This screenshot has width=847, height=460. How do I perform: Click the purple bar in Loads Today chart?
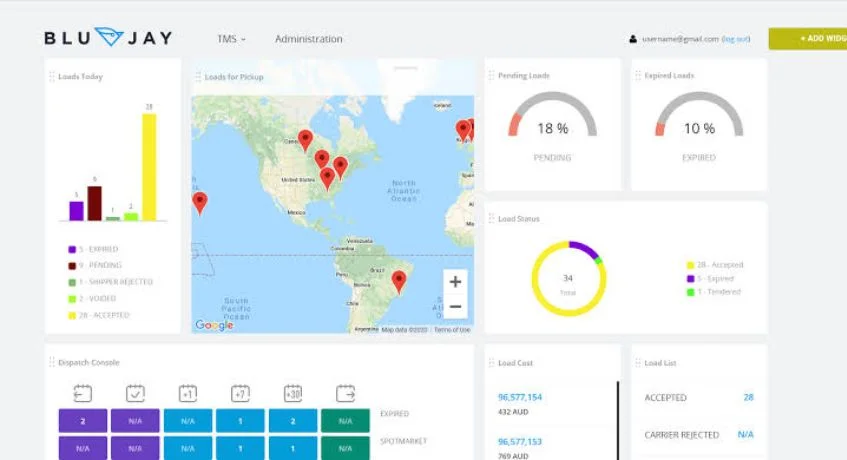tap(76, 211)
